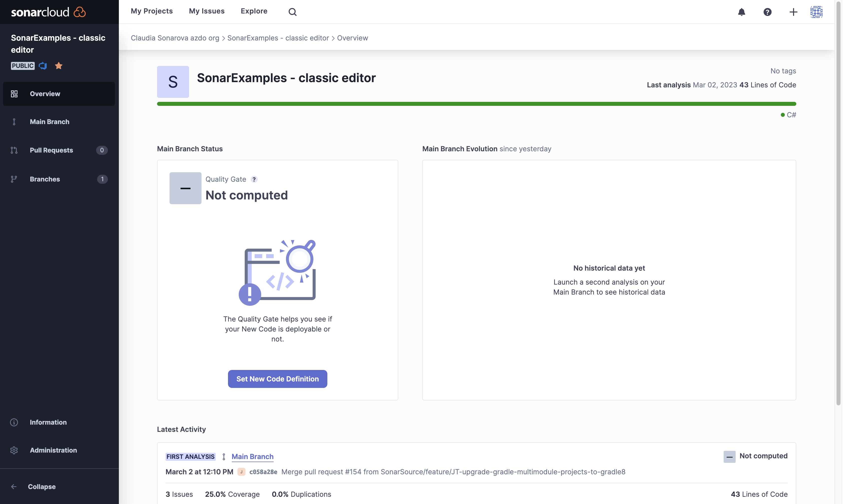The height and width of the screenshot is (504, 843).
Task: Open Pull Requests in the sidebar
Action: click(x=59, y=150)
